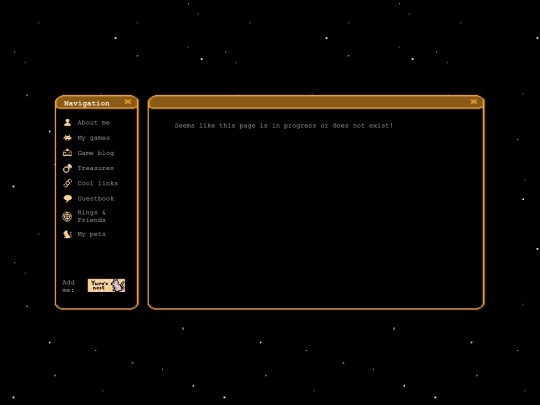
Task: Close the Navigation panel
Action: point(128,102)
